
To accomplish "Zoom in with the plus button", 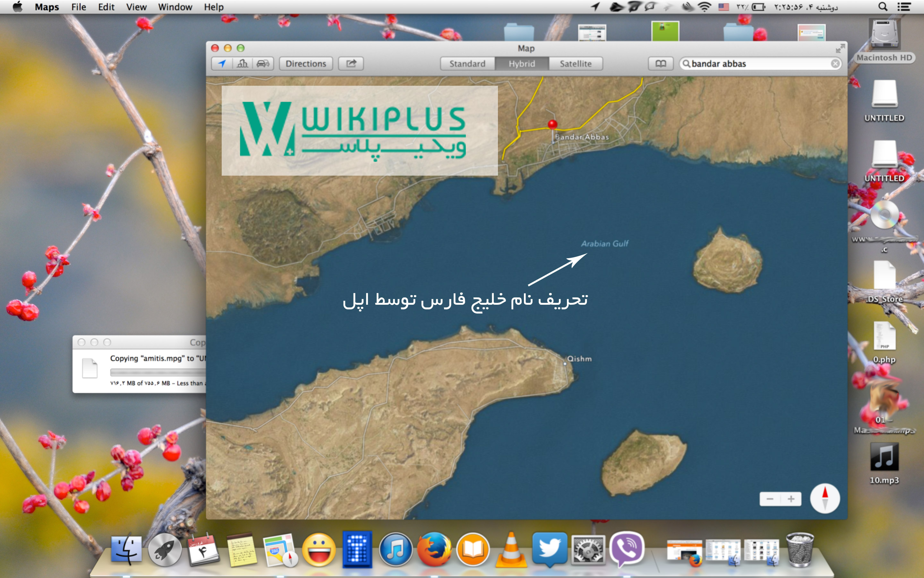I will pyautogui.click(x=791, y=499).
